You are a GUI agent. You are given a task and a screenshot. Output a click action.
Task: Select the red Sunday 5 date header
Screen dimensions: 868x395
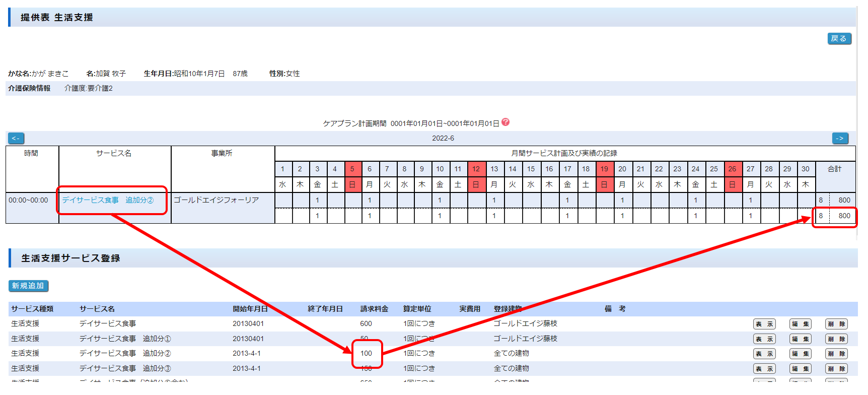click(352, 169)
